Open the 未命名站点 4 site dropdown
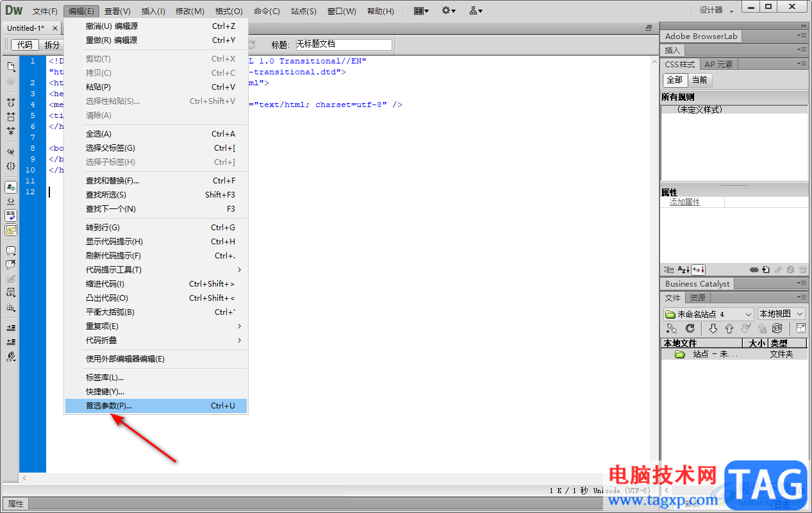 (x=709, y=314)
